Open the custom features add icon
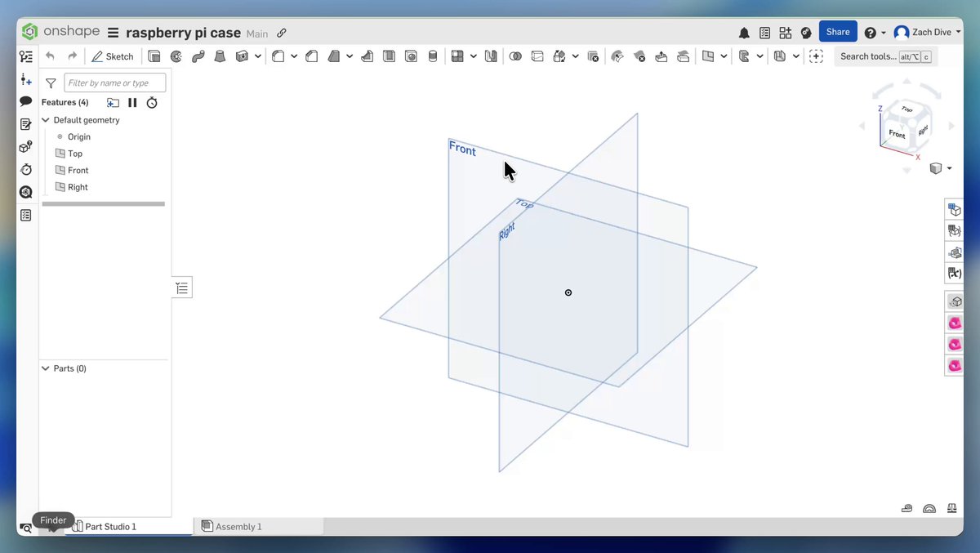Screen dimensions: 980x553 [816, 56]
